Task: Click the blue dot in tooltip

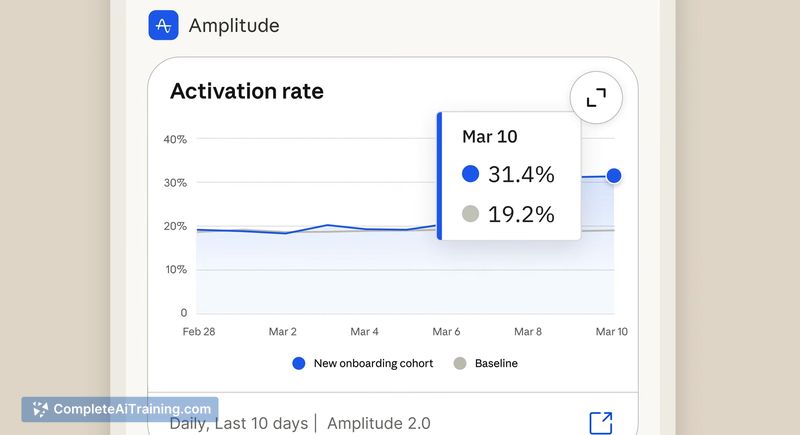Action: point(470,174)
